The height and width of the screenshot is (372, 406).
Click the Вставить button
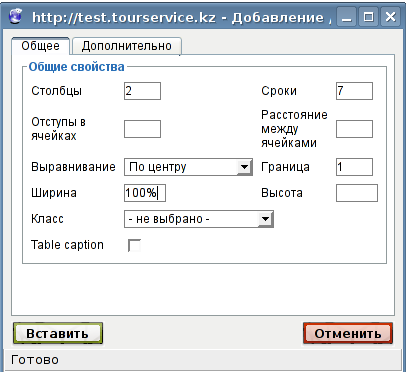[x=58, y=333]
